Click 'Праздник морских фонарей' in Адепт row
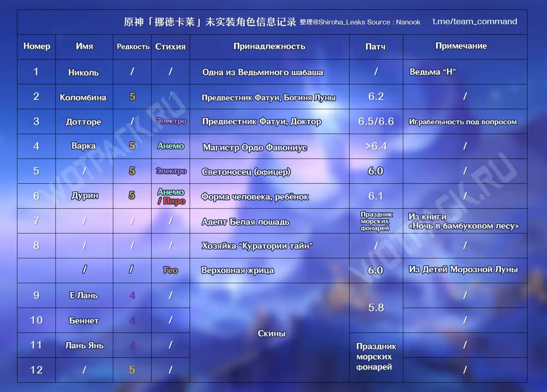 pyautogui.click(x=376, y=221)
